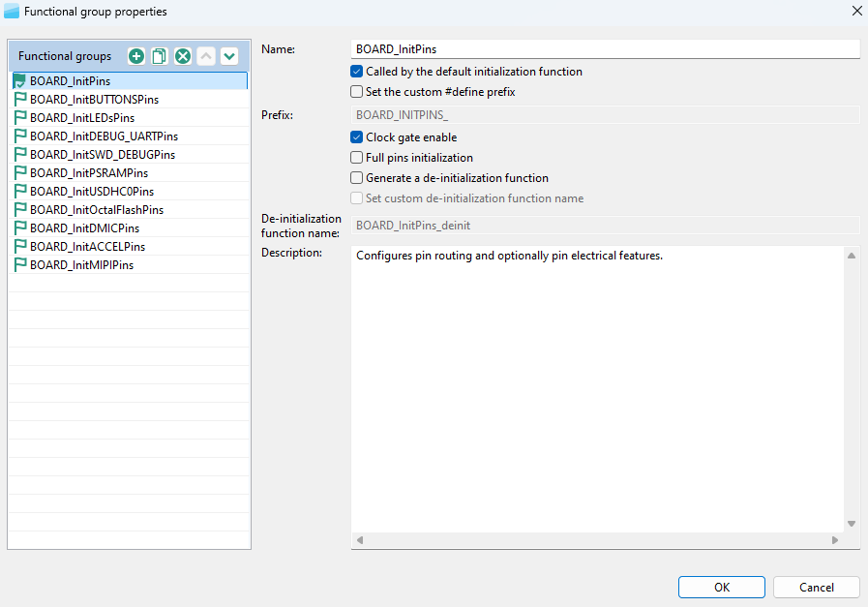The height and width of the screenshot is (607, 868).
Task: Click the Cancel button
Action: 816,587
